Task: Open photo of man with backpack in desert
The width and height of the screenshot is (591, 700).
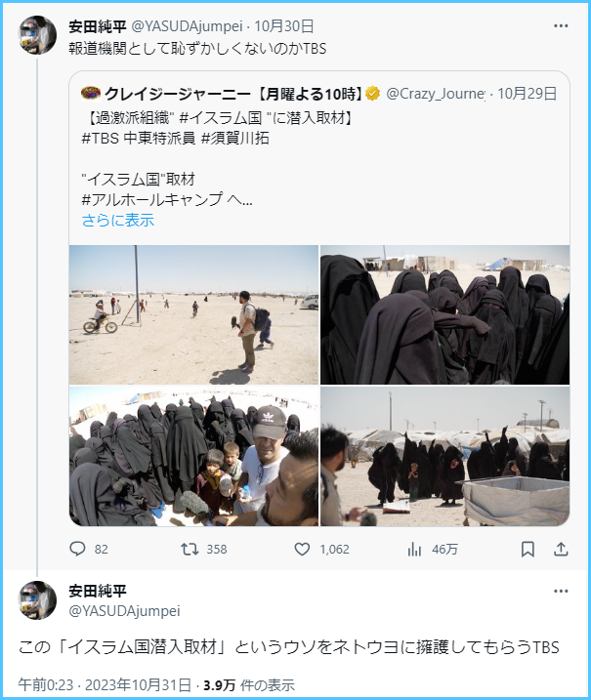Action: pyautogui.click(x=193, y=314)
